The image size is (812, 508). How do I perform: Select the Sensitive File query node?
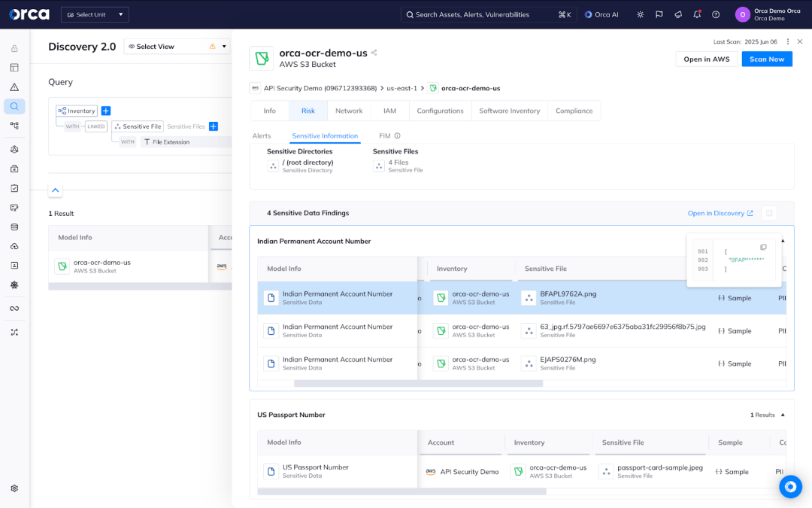pos(138,126)
